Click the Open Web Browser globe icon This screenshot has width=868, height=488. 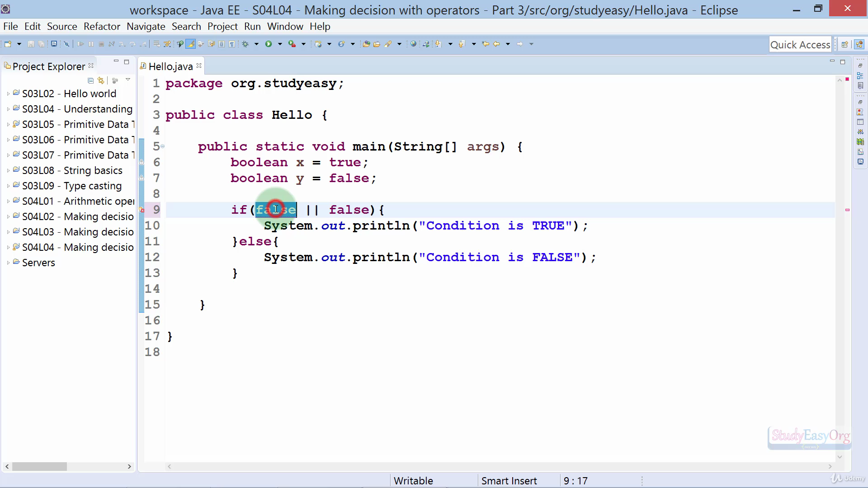pyautogui.click(x=413, y=44)
